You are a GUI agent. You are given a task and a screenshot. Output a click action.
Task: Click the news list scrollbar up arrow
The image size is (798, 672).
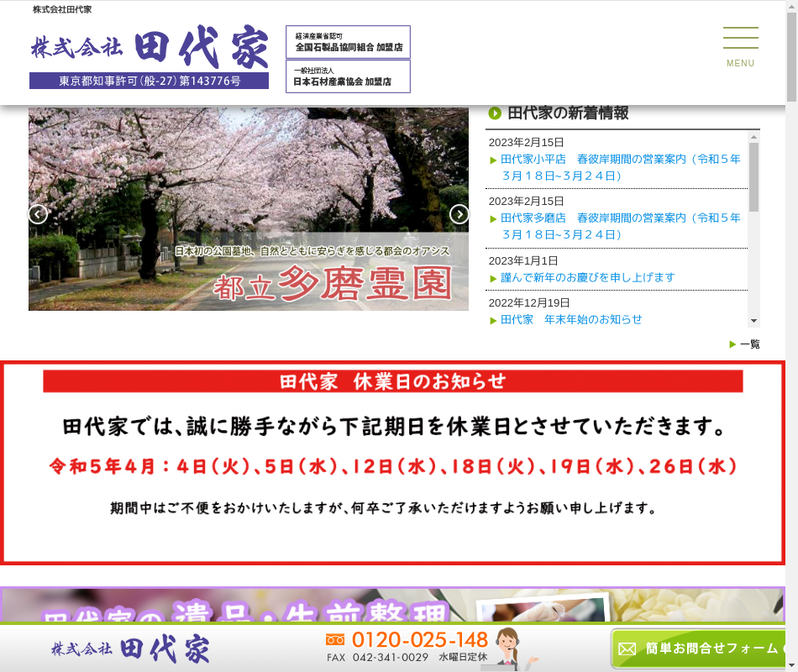753,137
